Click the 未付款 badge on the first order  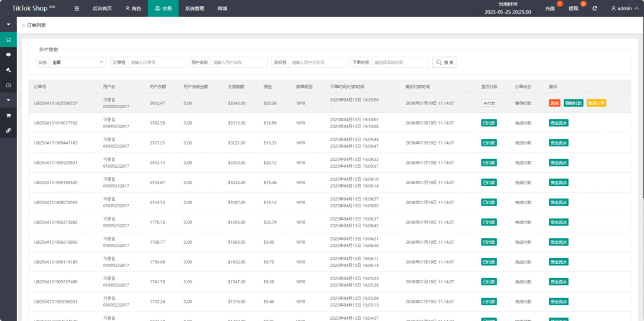[x=489, y=103]
